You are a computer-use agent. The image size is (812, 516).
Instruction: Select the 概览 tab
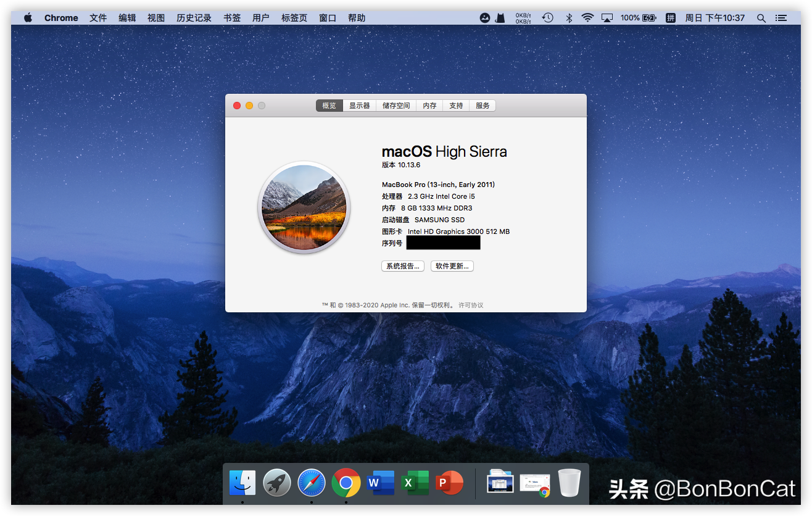tap(329, 106)
